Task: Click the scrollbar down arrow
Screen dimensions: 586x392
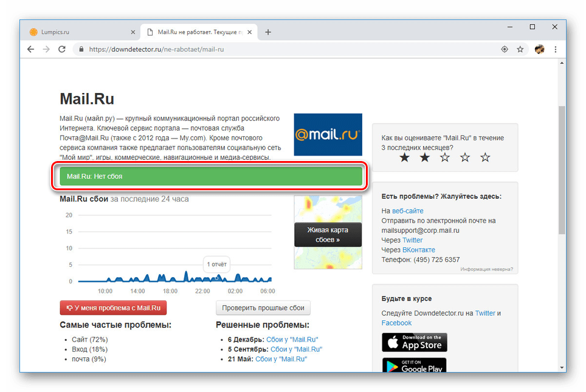Action: coord(562,368)
